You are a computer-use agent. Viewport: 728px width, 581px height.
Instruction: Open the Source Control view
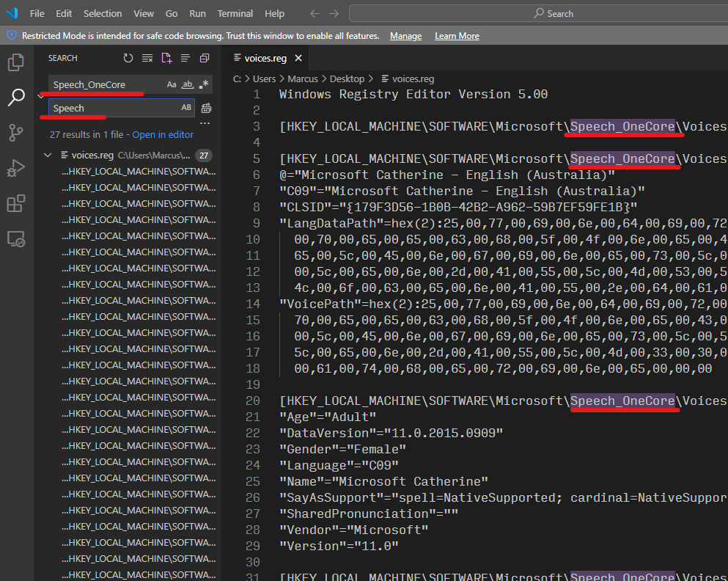click(16, 133)
